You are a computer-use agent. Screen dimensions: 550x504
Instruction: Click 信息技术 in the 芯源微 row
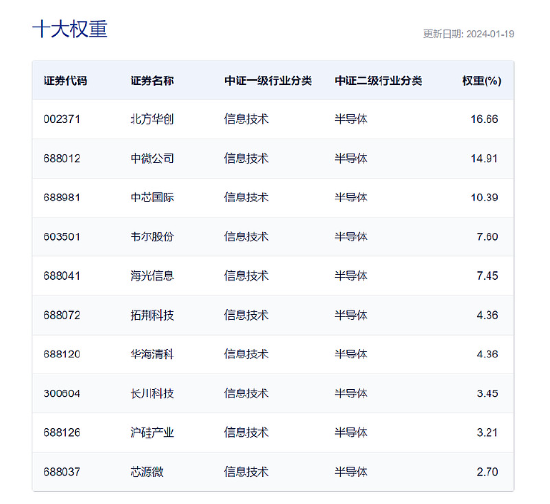(246, 472)
